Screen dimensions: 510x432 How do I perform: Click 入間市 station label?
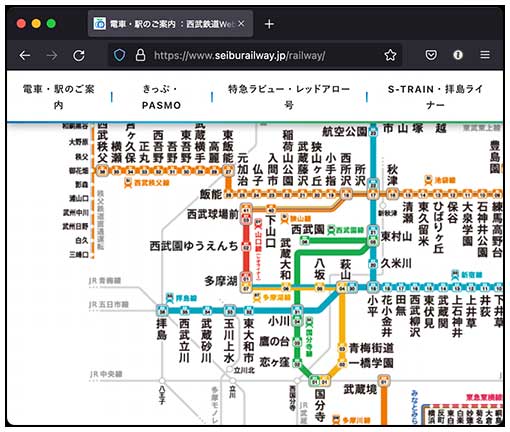(x=273, y=170)
